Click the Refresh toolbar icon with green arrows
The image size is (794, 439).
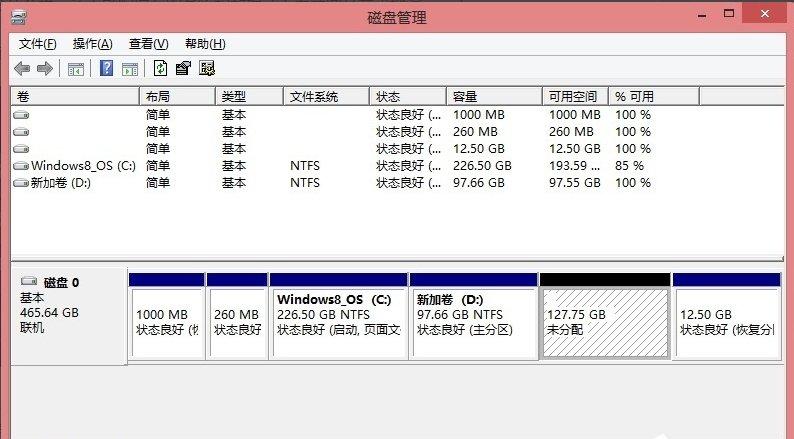coord(161,68)
